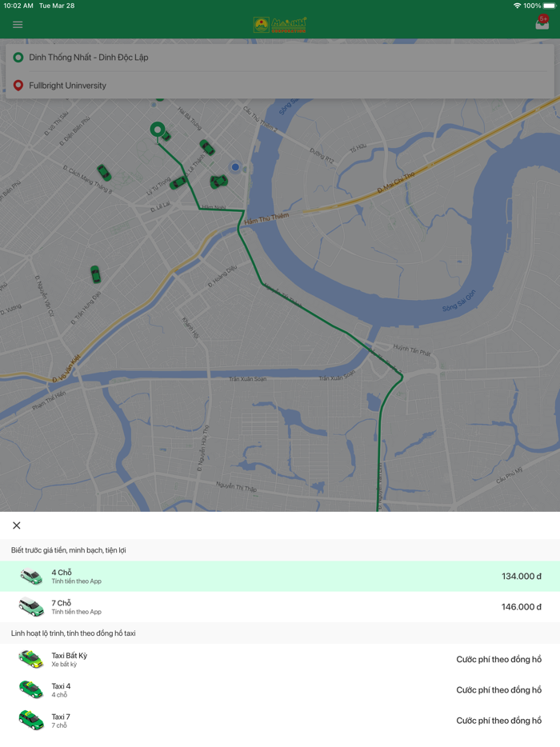
Task: Tap the 7 Chỗ van icon
Action: point(31,607)
